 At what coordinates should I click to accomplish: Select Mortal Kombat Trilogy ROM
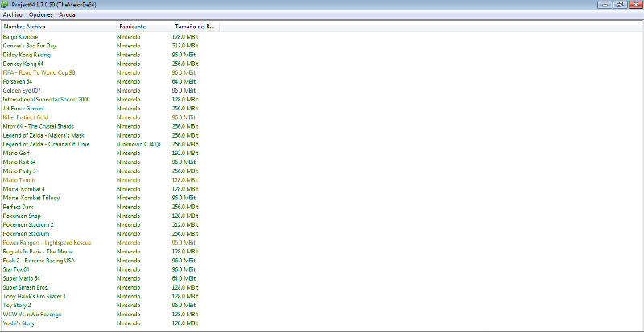point(31,199)
